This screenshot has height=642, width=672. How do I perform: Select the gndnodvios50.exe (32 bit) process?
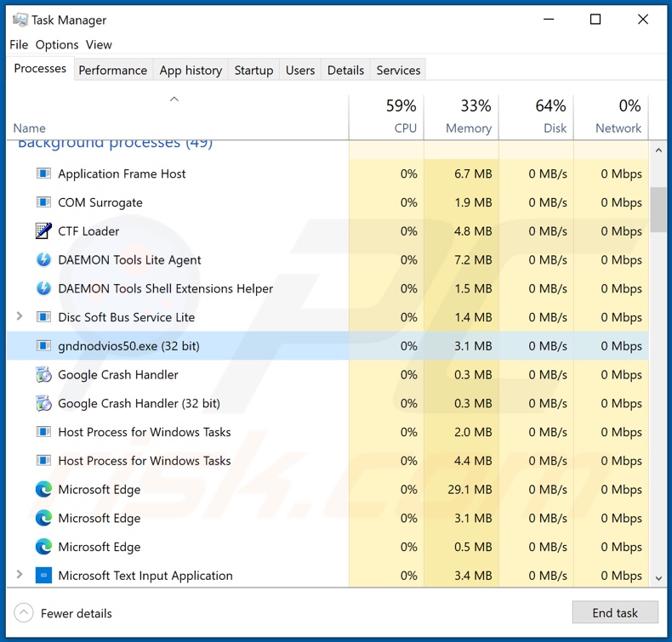pos(327,346)
